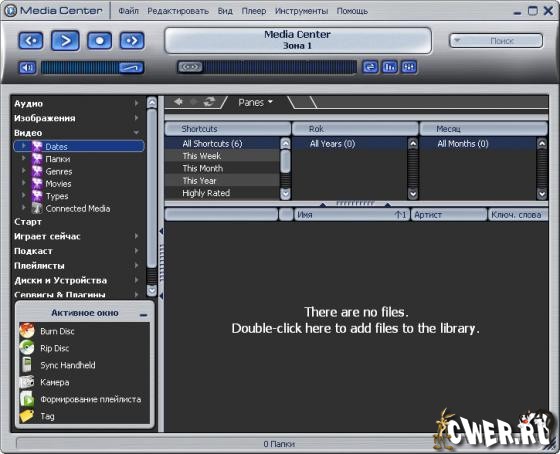Expand the Плейлисты section arrow

[136, 265]
